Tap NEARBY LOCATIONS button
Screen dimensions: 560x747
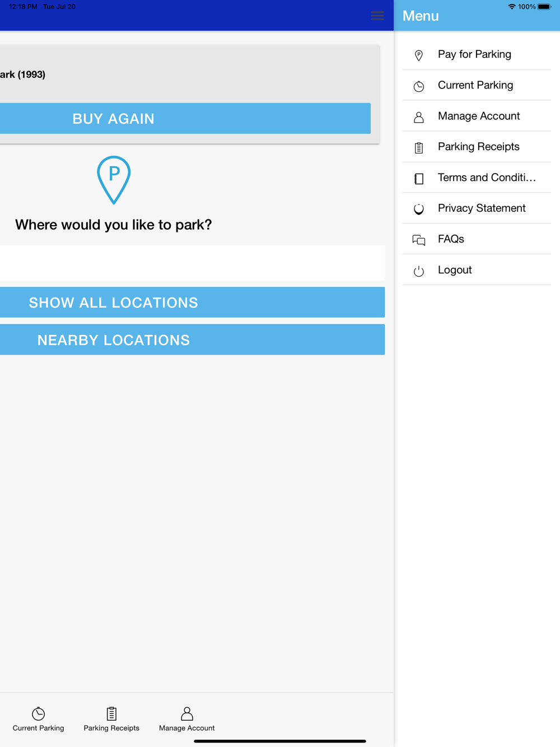coord(192,340)
